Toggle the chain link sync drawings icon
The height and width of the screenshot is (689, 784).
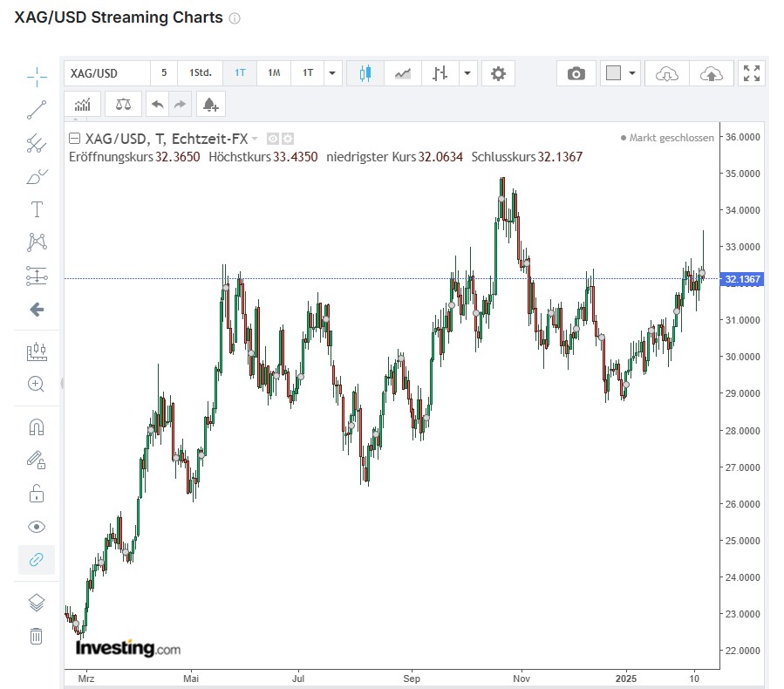tap(37, 560)
